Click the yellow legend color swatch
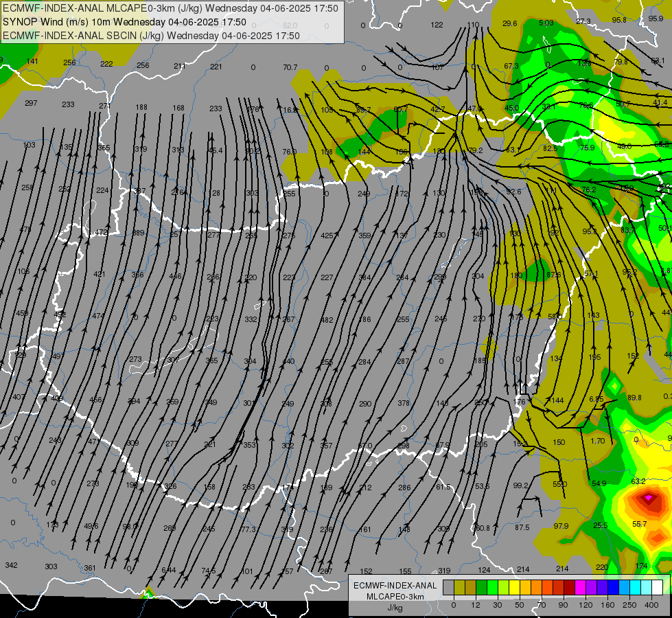Image resolution: width=672 pixels, height=618 pixels. click(x=514, y=587)
